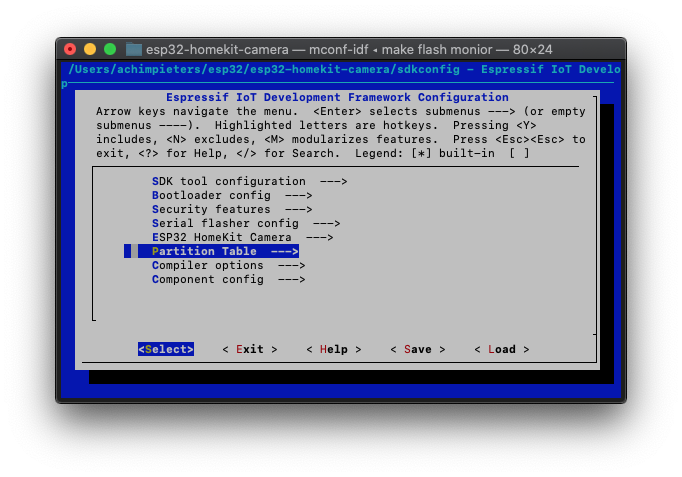Open Component config submenu
The width and height of the screenshot is (682, 477).
click(228, 279)
